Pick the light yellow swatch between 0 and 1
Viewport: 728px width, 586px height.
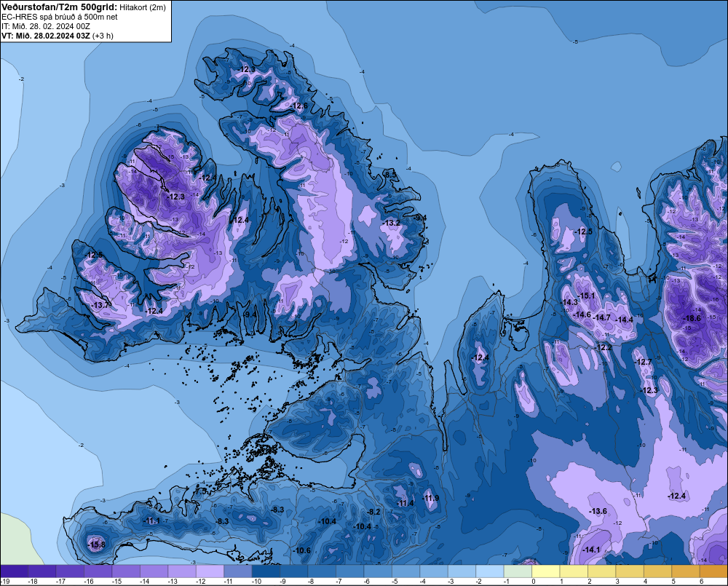[546, 571]
